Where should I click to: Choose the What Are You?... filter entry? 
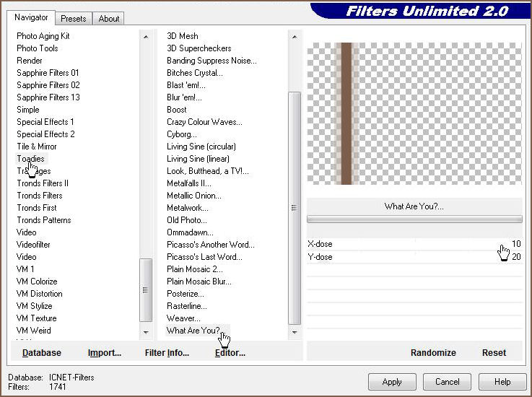[x=193, y=331]
